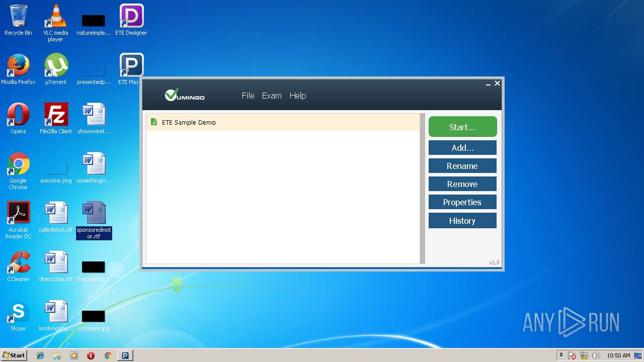
Task: Click the Show desktop button
Action: click(x=638, y=355)
